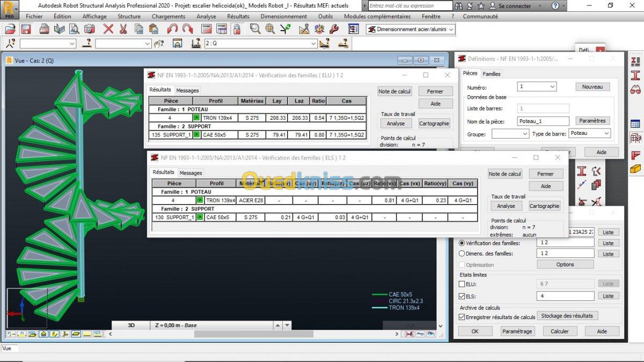This screenshot has height=362, width=644.
Task: Open the Dimensionnement menu
Action: point(283,17)
